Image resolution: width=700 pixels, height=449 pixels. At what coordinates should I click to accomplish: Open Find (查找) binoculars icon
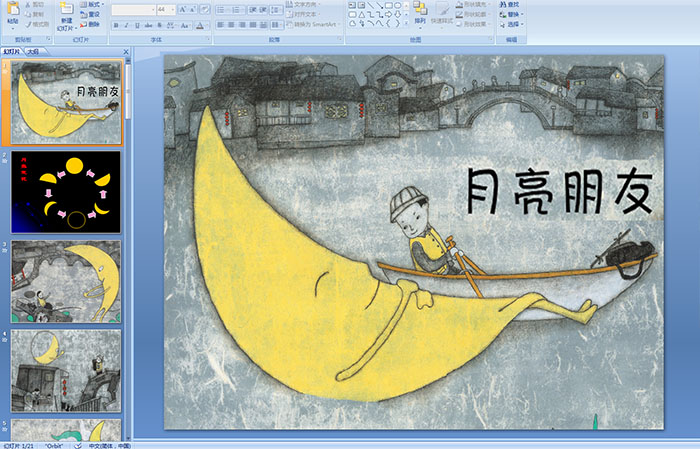(x=503, y=4)
